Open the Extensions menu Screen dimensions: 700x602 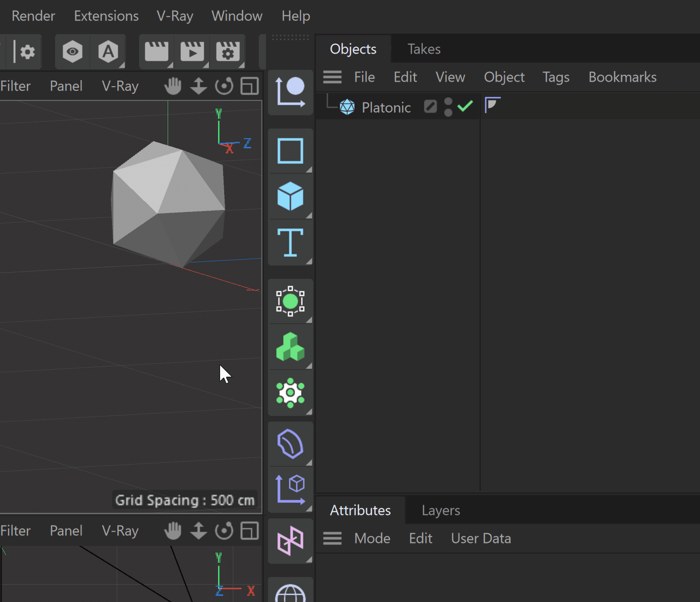[x=106, y=16]
